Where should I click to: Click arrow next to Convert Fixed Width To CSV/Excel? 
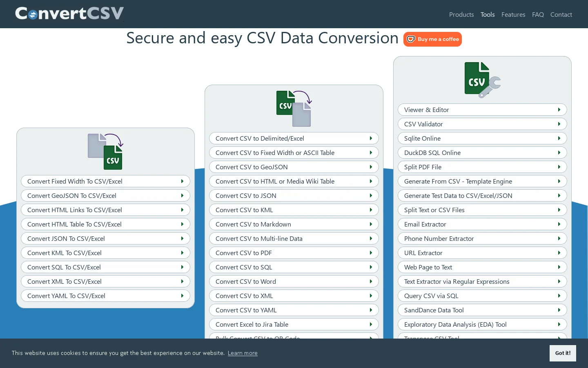(x=182, y=181)
